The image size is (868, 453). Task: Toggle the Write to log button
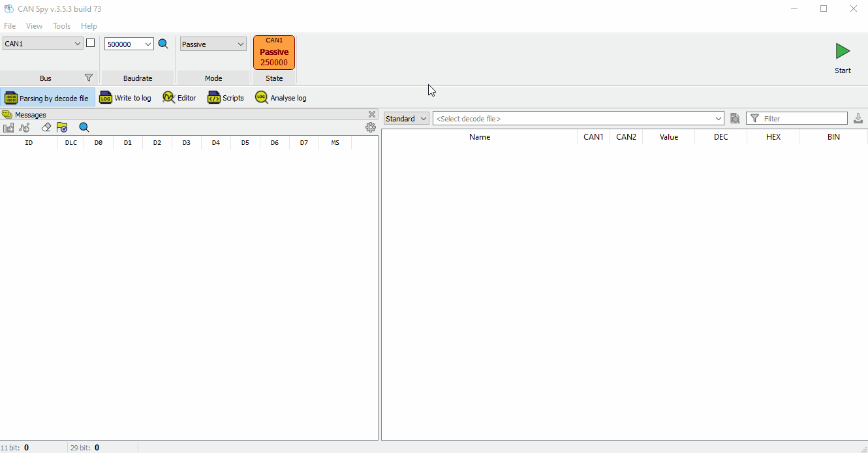coord(125,98)
